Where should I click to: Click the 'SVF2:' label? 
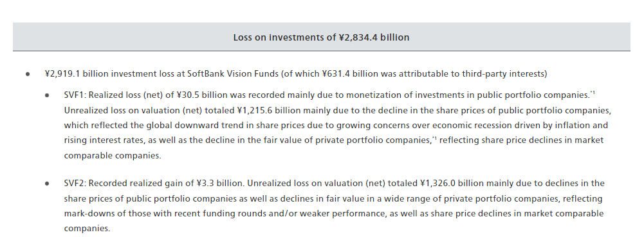[75, 183]
